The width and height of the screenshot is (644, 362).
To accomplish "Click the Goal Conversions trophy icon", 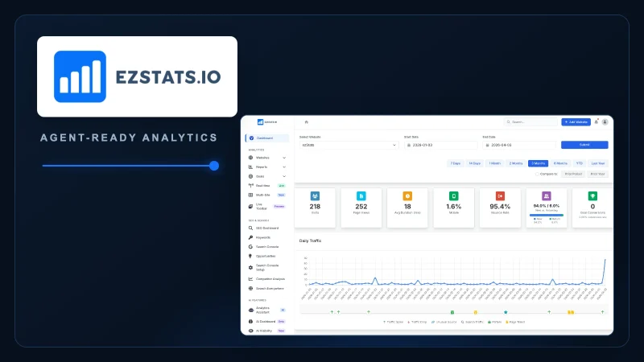I will (592, 196).
